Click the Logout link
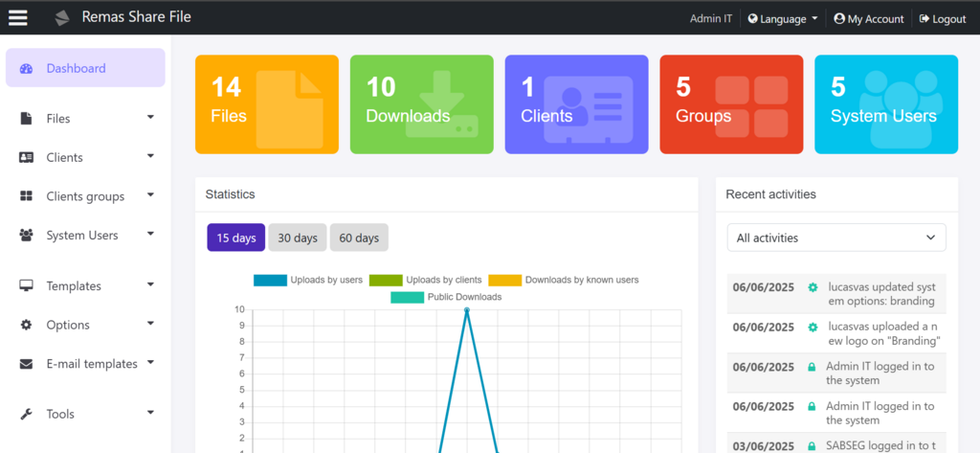Screen dimensions: 980x453 tap(943, 18)
